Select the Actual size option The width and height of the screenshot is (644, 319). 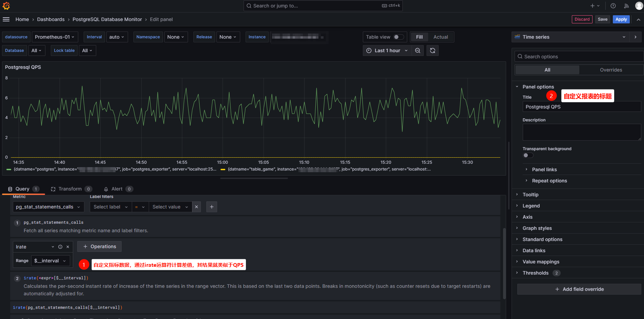440,37
